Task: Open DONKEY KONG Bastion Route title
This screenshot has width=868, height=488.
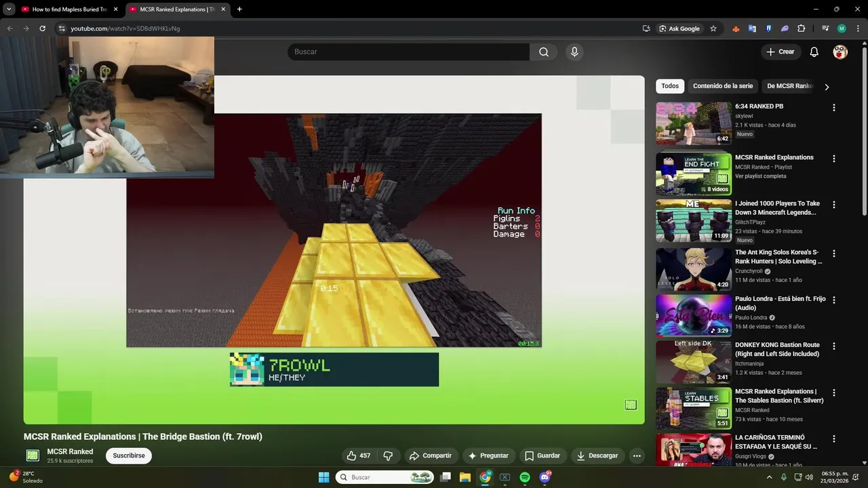Action: (777, 350)
